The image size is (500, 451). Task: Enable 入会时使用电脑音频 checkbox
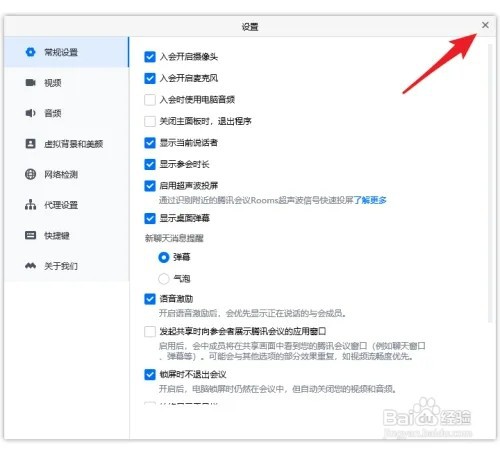click(150, 100)
